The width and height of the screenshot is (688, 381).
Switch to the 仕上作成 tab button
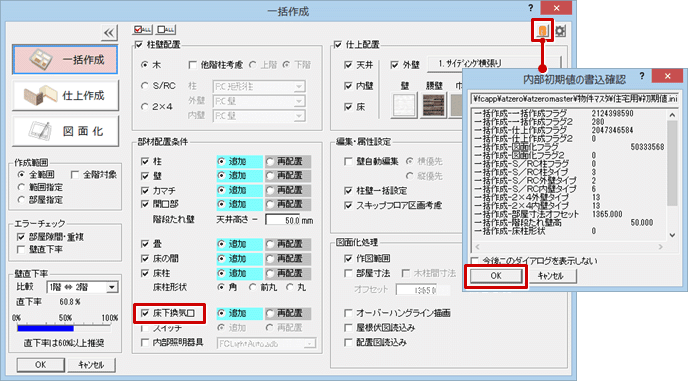point(65,95)
